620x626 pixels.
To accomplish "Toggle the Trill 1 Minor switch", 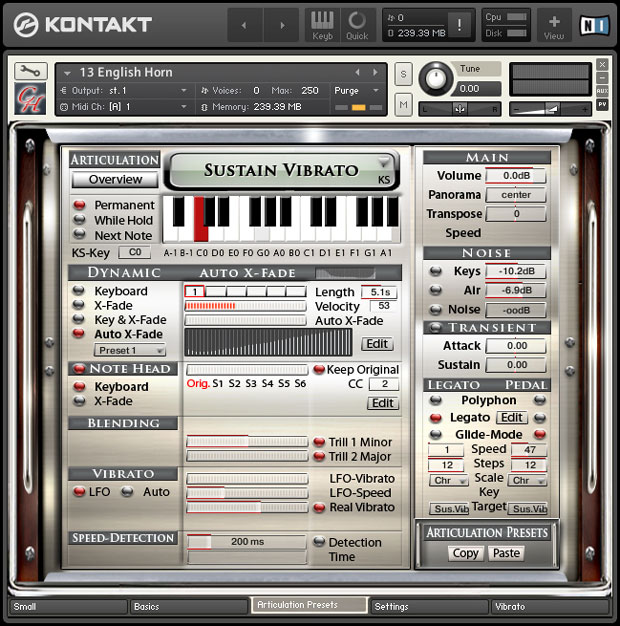I will 319,442.
